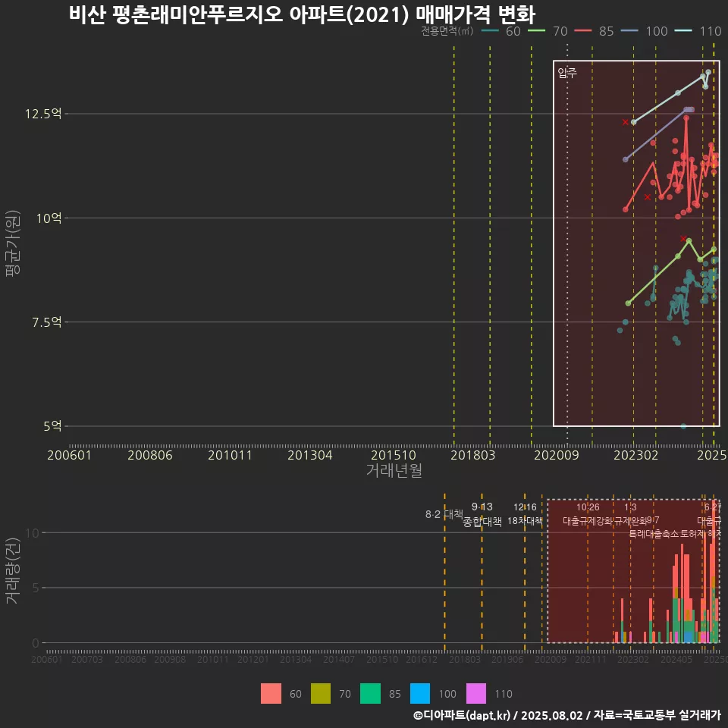Click the 200601 upper x-axis label
Viewport: 728px width, 728px height.
(69, 455)
